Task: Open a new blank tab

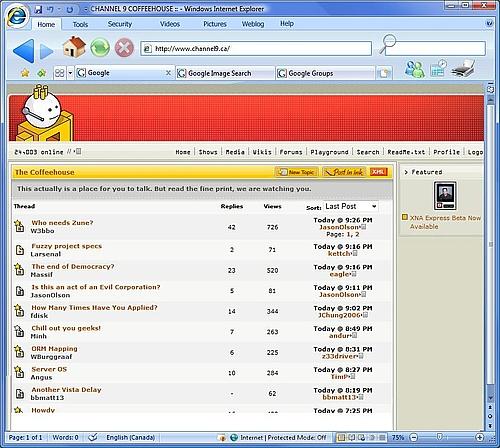Action: pyautogui.click(x=384, y=73)
